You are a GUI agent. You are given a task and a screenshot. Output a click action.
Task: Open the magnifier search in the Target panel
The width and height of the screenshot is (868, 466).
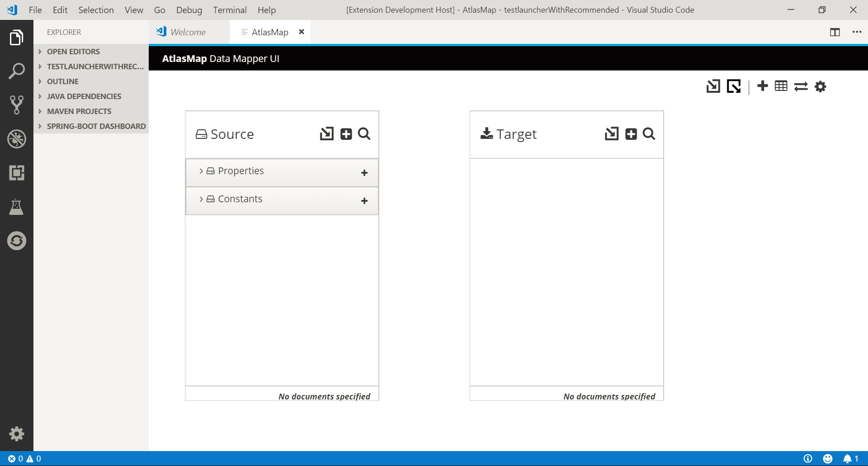click(x=649, y=134)
